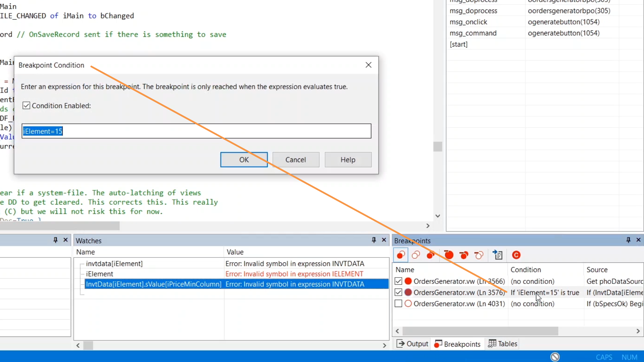Click the red circled C condition icon
The width and height of the screenshot is (644, 362).
point(516,255)
